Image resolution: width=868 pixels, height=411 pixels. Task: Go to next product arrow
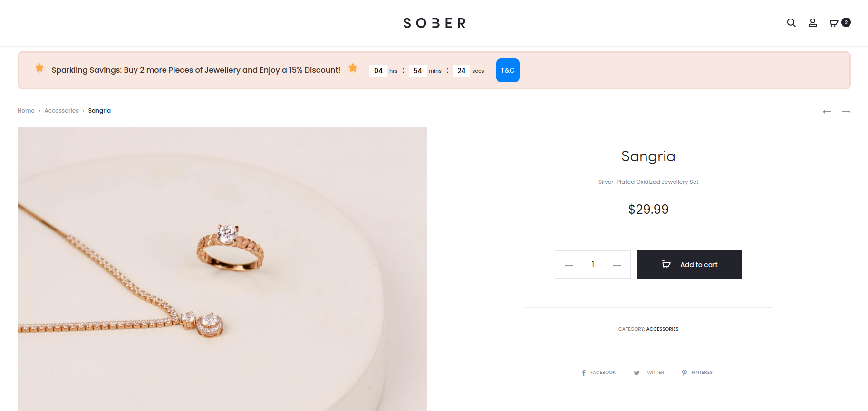846,112
